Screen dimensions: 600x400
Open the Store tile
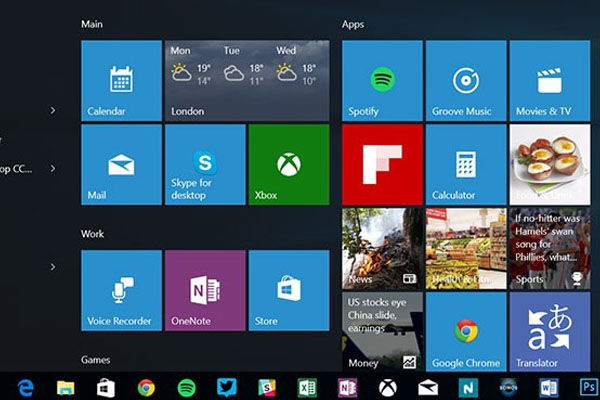[x=289, y=291]
